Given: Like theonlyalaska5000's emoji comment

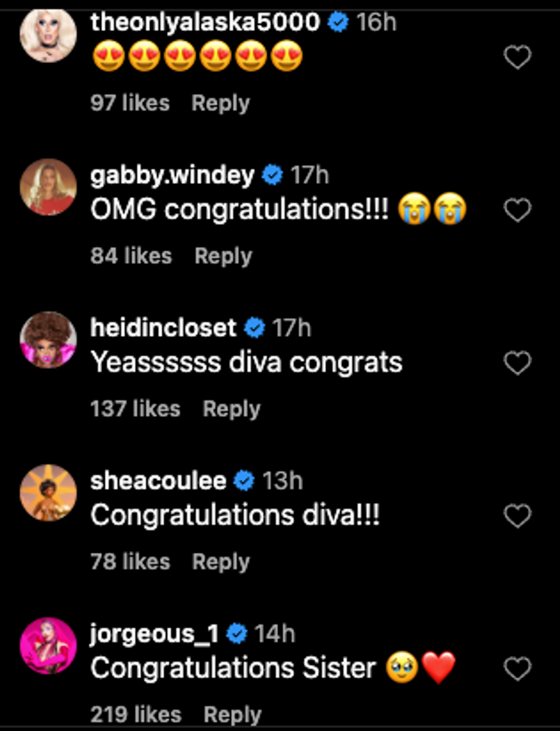Looking at the screenshot, I should point(518,57).
